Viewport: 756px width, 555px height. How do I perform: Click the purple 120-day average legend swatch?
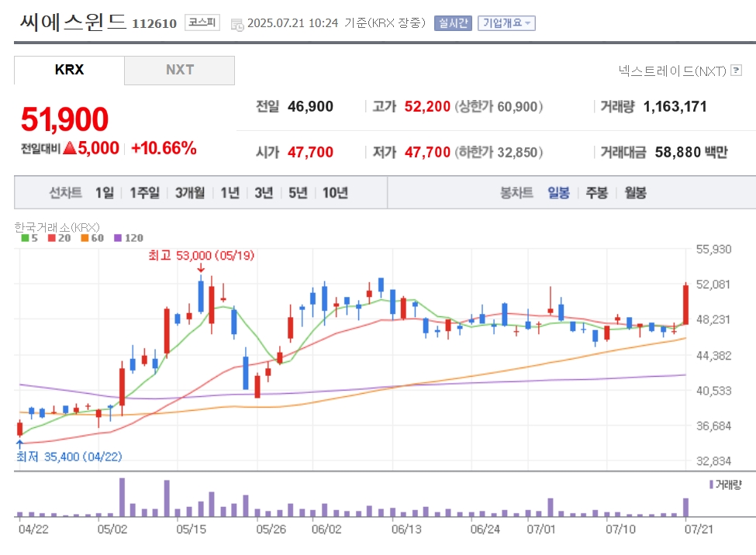118,239
